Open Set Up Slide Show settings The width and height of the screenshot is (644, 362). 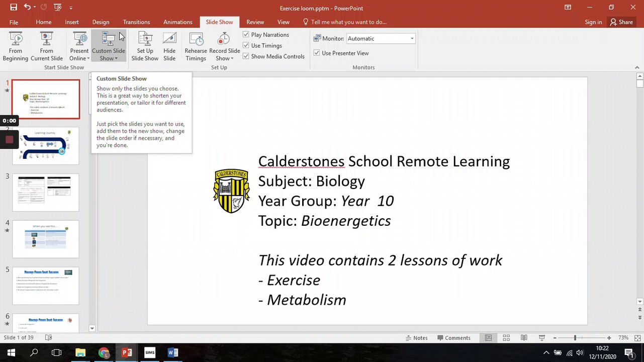pos(145,47)
